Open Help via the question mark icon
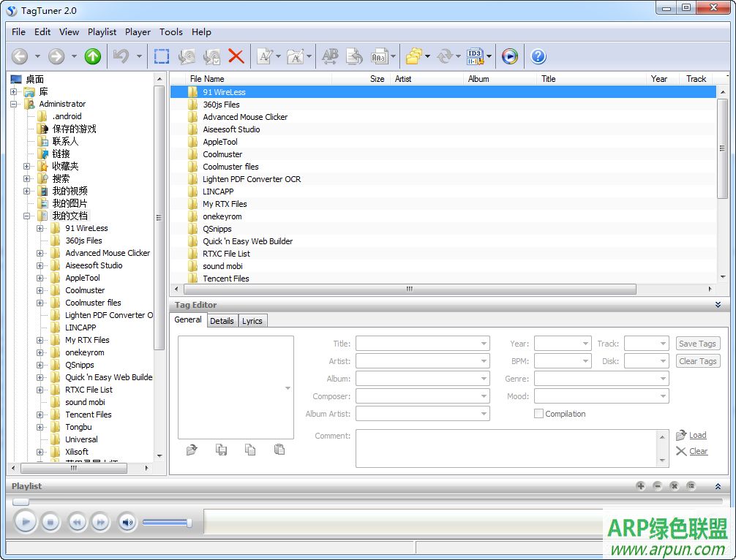 pos(538,56)
